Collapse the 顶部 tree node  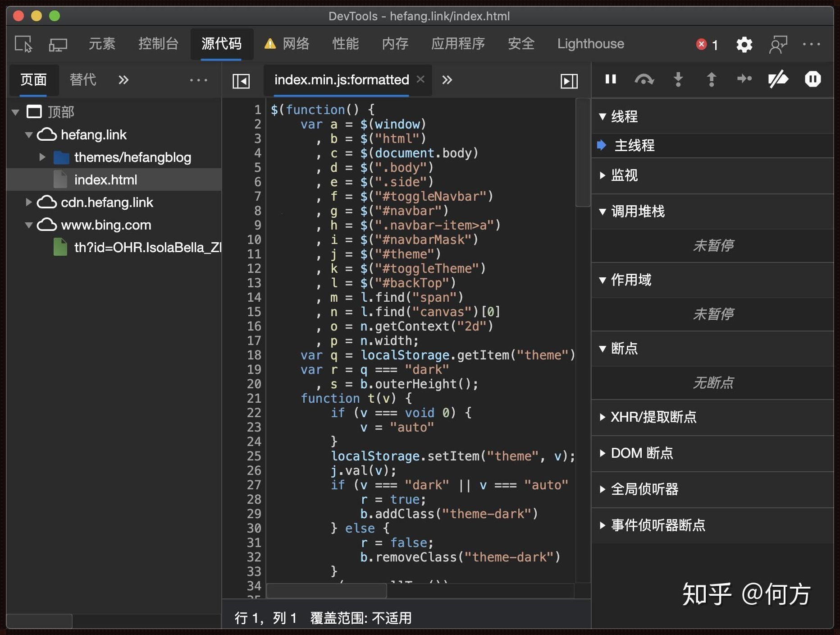[16, 112]
